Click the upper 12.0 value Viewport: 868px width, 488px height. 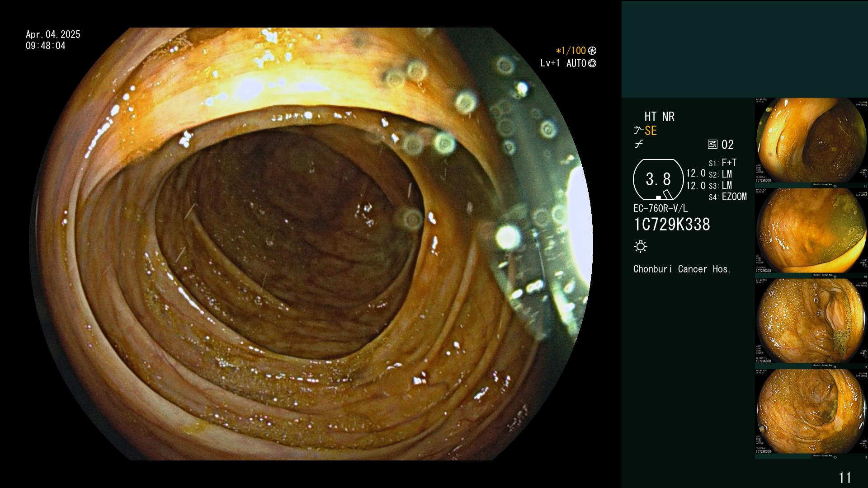point(696,173)
